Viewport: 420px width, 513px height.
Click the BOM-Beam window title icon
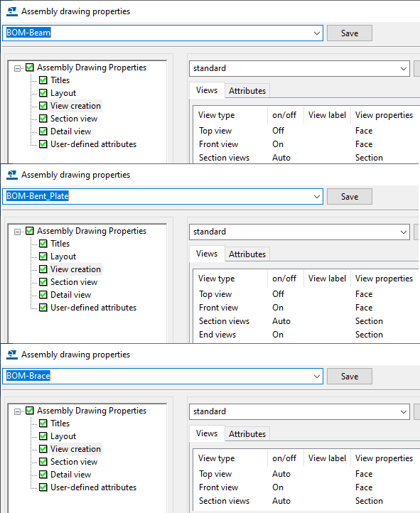[x=12, y=11]
